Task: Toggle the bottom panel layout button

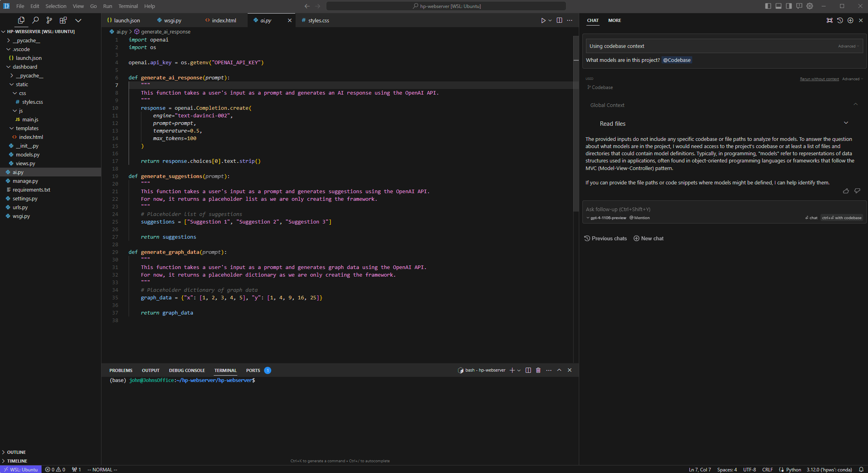Action: click(x=778, y=6)
